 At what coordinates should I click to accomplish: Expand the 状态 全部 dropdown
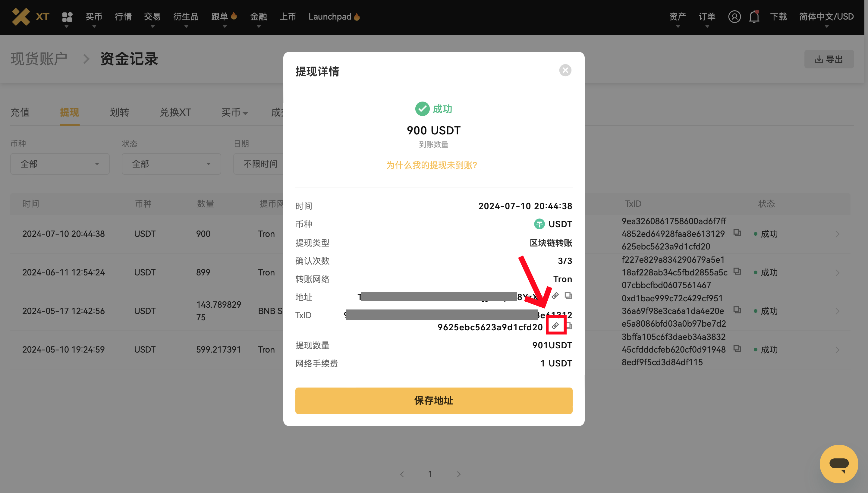[171, 164]
